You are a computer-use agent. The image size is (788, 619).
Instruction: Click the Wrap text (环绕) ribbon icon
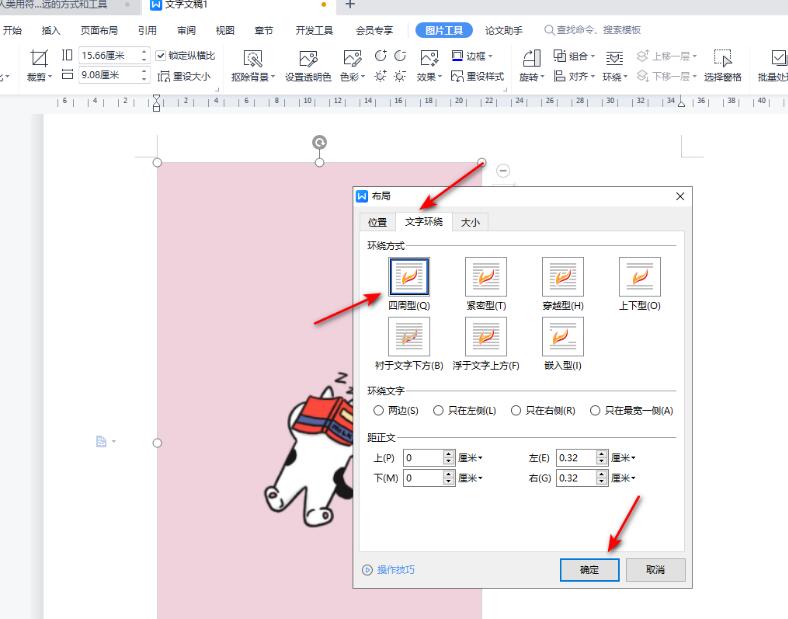(614, 59)
